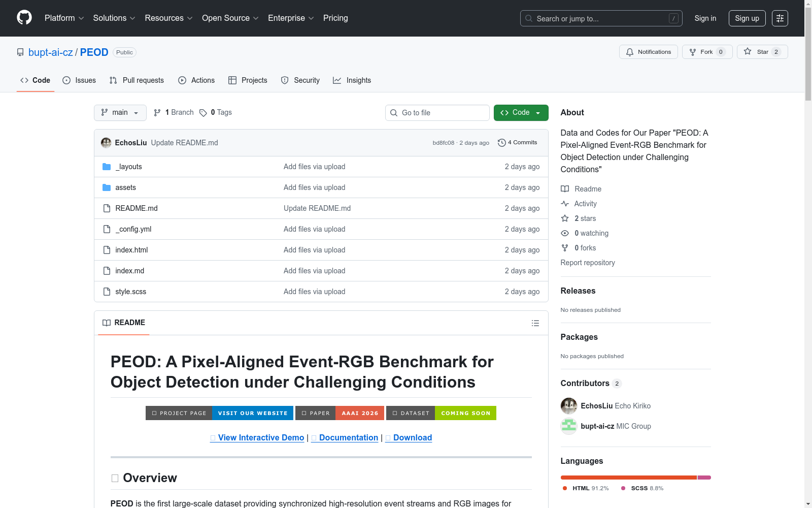The width and height of the screenshot is (812, 508).
Task: Select the Code repository tab
Action: (36, 80)
